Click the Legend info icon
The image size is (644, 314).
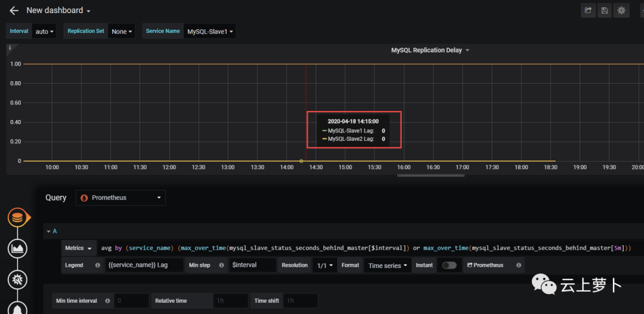97,265
